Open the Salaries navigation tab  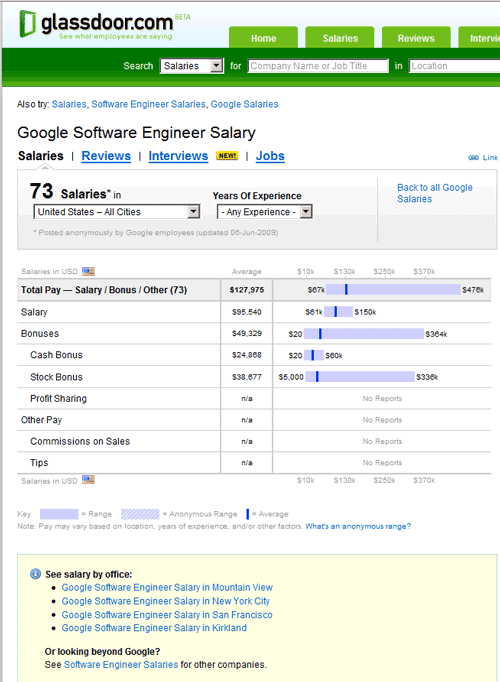click(x=340, y=38)
